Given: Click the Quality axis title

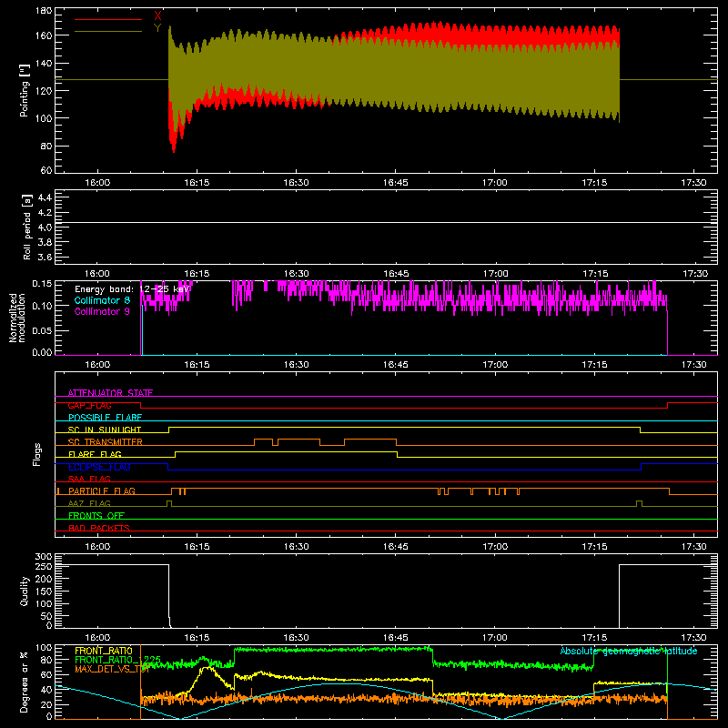Looking at the screenshot, I should click(25, 591).
